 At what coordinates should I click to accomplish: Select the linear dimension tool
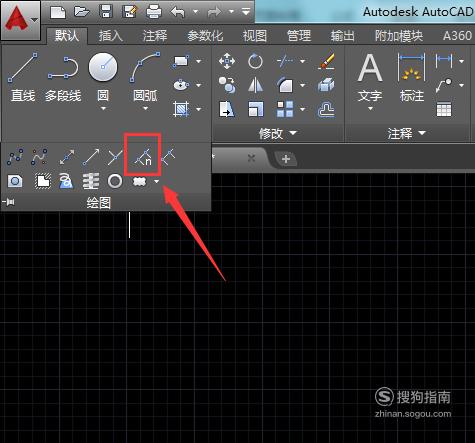[444, 61]
